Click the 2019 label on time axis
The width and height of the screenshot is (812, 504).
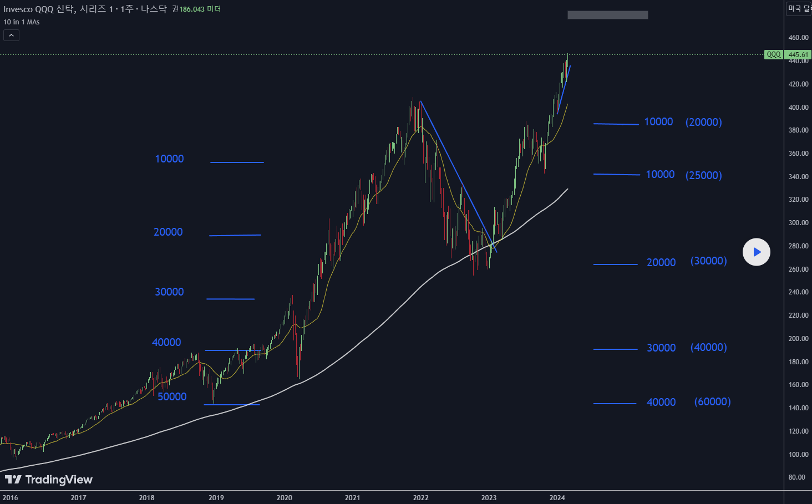216,497
